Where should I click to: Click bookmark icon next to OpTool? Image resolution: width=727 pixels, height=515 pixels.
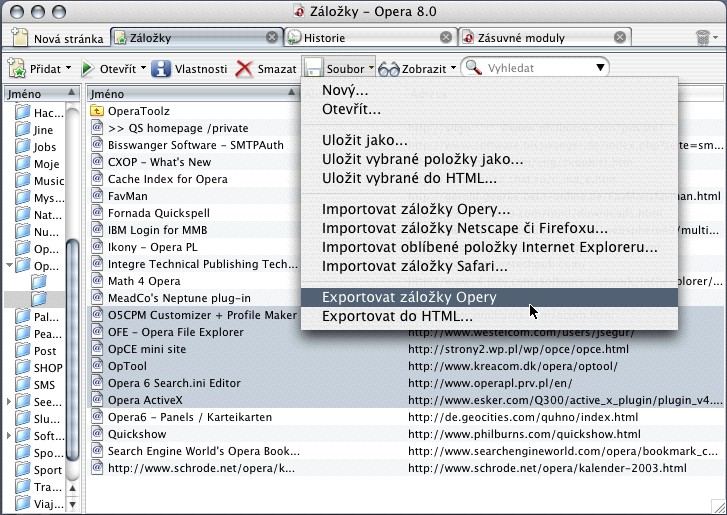pyautogui.click(x=97, y=366)
